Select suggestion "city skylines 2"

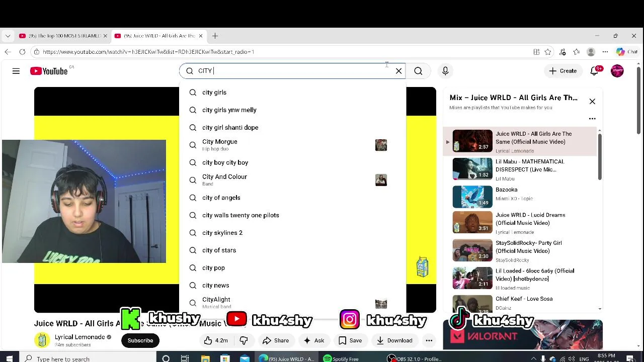coord(292,233)
